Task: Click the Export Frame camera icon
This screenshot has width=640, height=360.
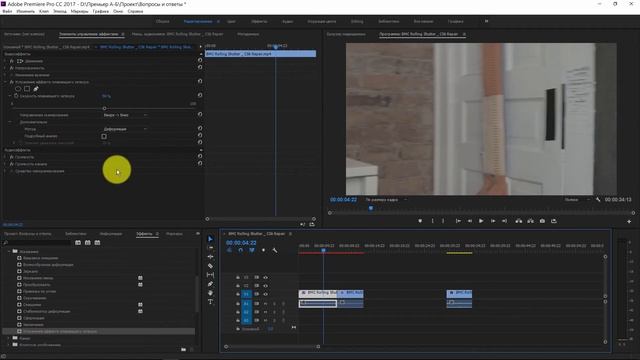Action: 542,221
